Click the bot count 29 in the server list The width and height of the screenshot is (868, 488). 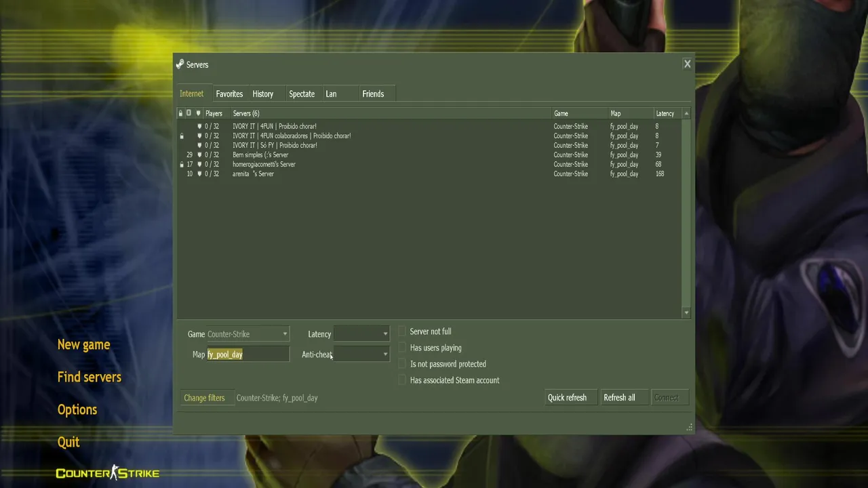point(190,155)
